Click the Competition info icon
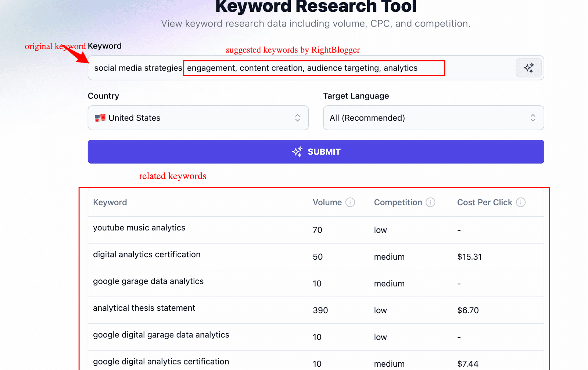 tap(430, 202)
